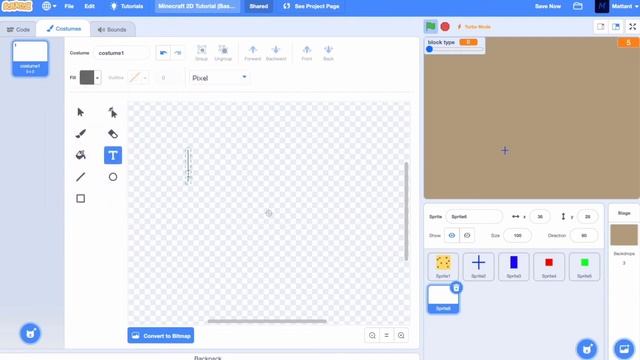
Task: Switch to the Code tab
Action: [18, 29]
